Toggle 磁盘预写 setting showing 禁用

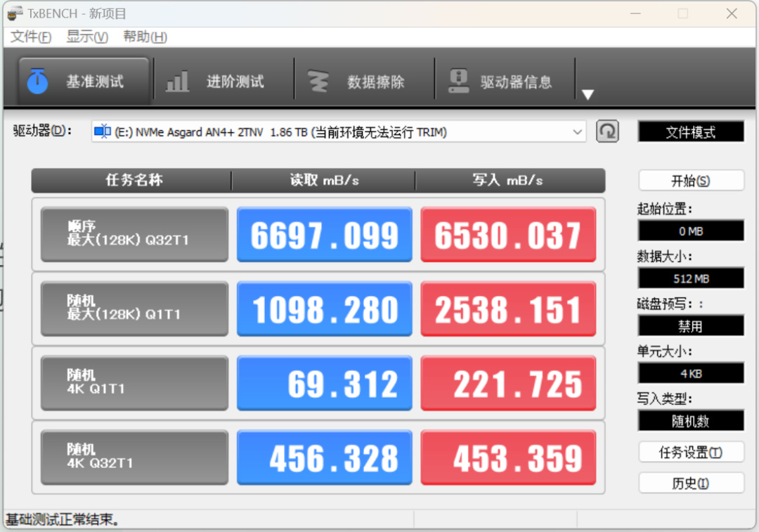click(691, 326)
